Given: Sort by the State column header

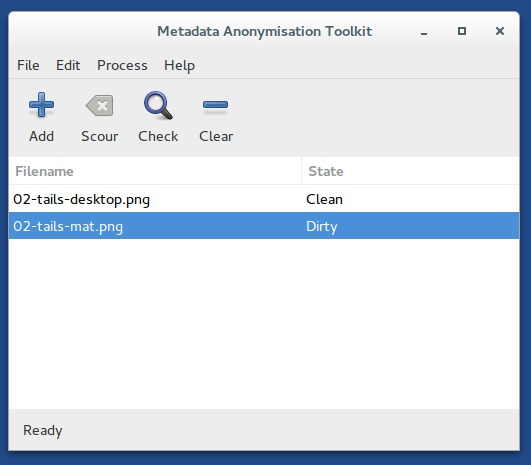Looking at the screenshot, I should [410, 171].
